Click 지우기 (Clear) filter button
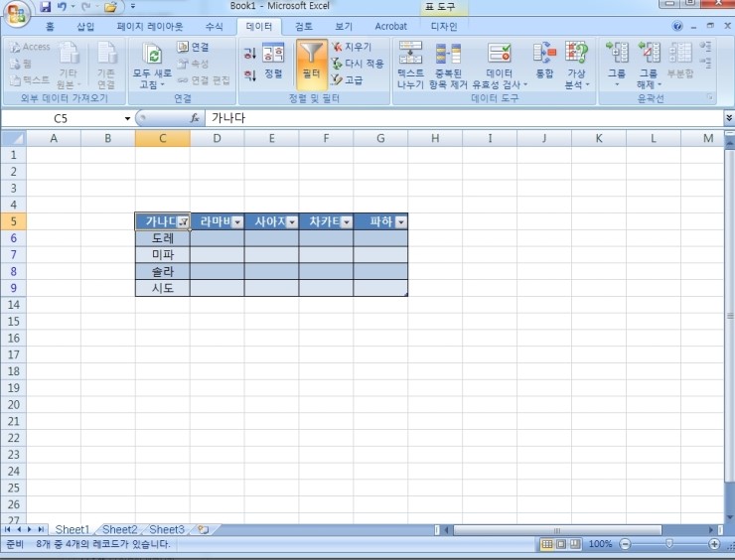 click(356, 47)
